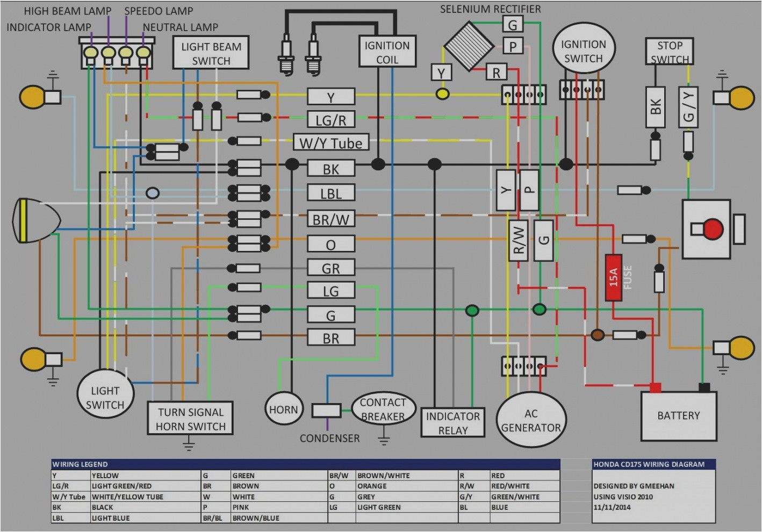Select the CONDENSER label under the horn
Screen dimensions: 762x532
(329, 438)
